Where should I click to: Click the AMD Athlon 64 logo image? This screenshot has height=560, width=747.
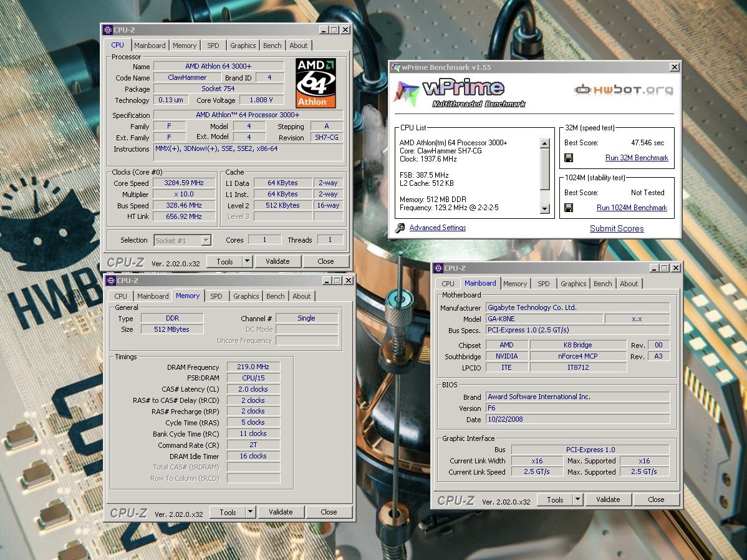pyautogui.click(x=316, y=84)
